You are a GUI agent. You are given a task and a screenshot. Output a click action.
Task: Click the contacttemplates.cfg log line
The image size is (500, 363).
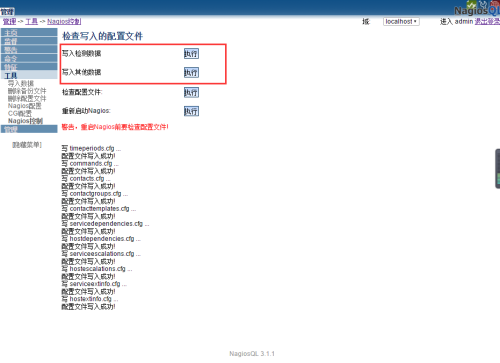point(99,209)
